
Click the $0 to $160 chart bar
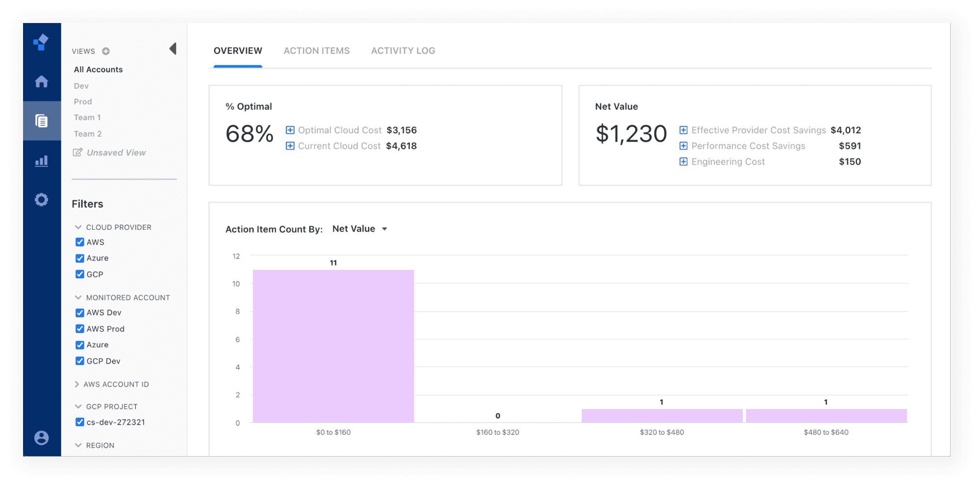pos(333,346)
